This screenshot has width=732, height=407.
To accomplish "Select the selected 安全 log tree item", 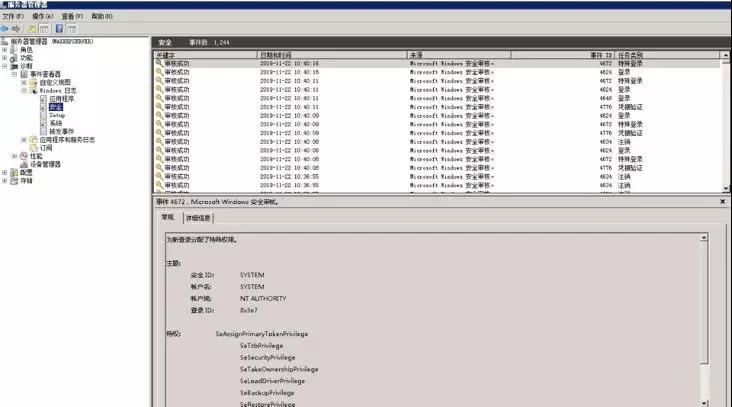I will pyautogui.click(x=56, y=107).
